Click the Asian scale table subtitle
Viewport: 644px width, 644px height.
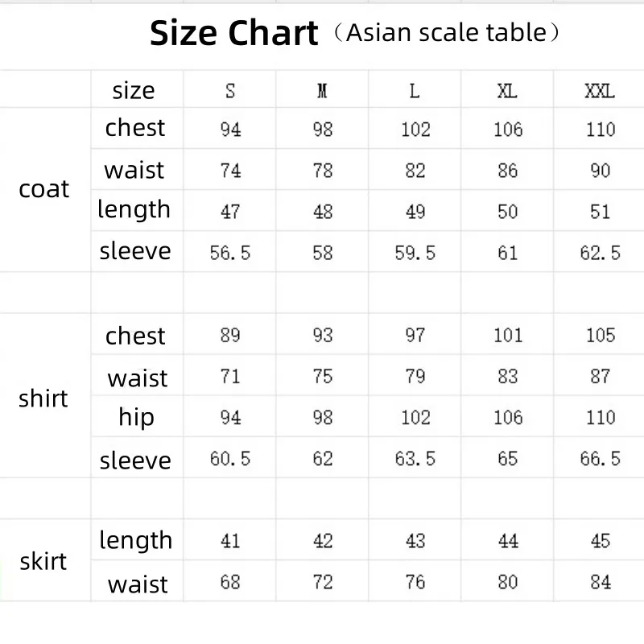pyautogui.click(x=448, y=33)
